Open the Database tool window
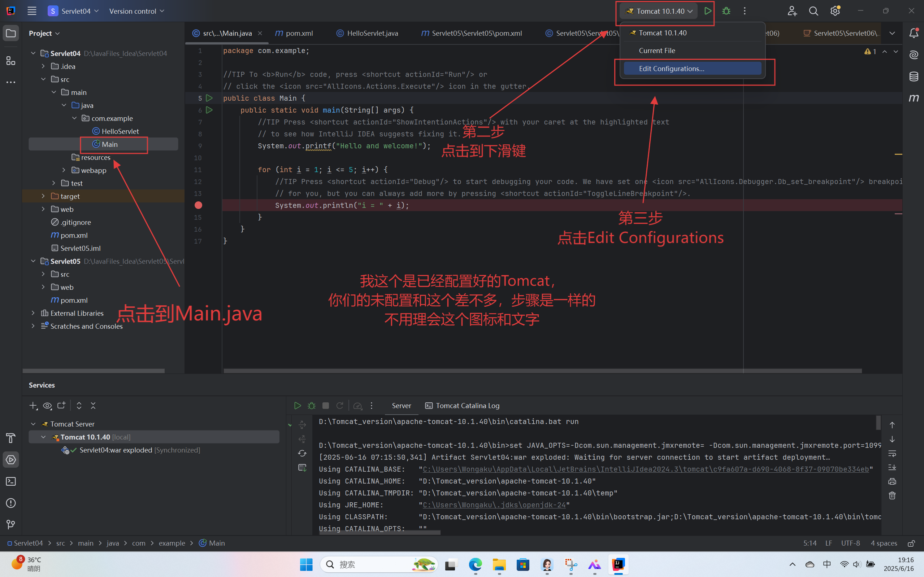The image size is (924, 577). 914,77
